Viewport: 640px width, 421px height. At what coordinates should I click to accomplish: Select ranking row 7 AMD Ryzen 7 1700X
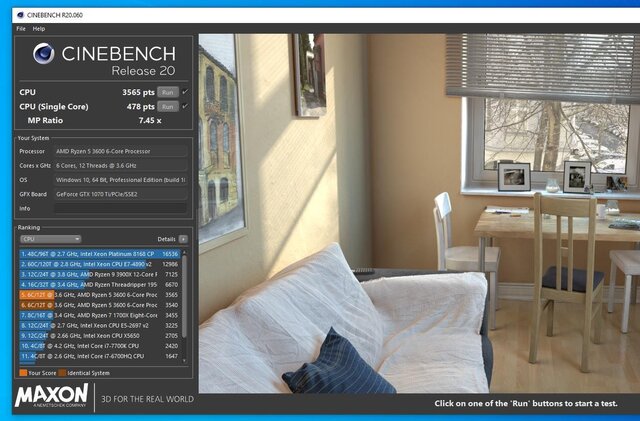point(100,315)
